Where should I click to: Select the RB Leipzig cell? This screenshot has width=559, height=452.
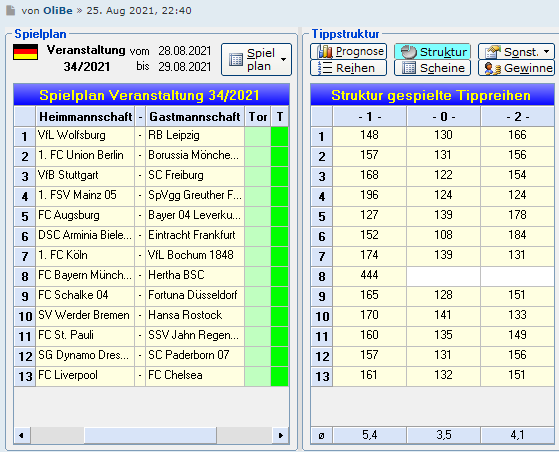click(x=195, y=136)
